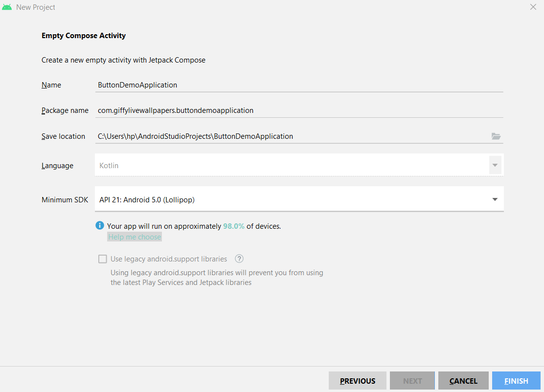Go back with the Previous button

pos(357,381)
